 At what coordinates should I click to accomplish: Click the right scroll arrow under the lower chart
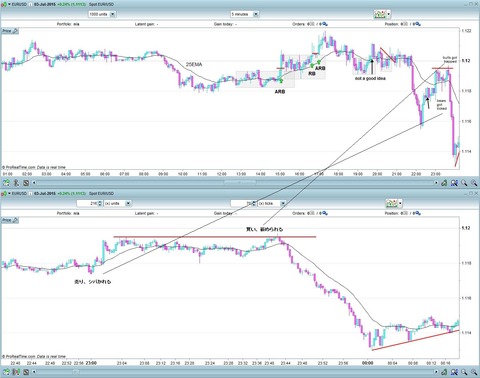(436, 372)
